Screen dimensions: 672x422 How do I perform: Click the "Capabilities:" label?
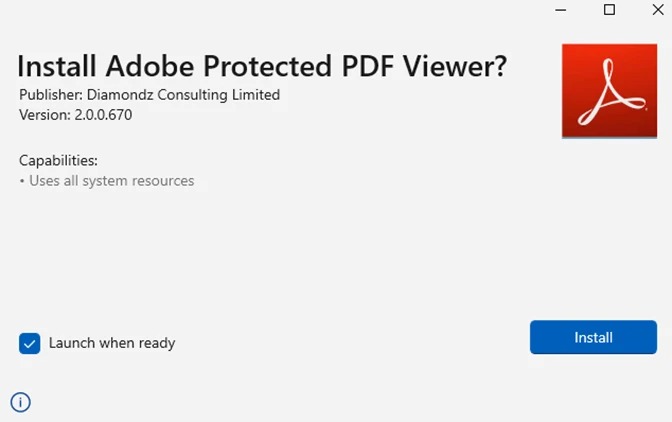click(x=58, y=160)
